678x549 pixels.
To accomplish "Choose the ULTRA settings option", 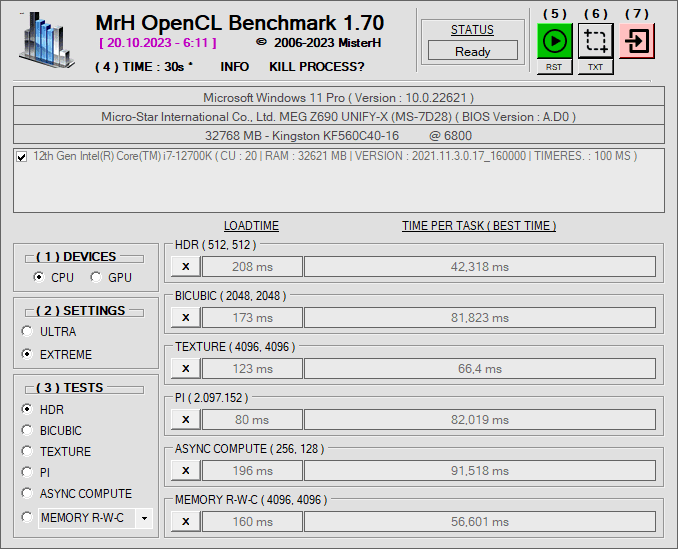I will (27, 332).
